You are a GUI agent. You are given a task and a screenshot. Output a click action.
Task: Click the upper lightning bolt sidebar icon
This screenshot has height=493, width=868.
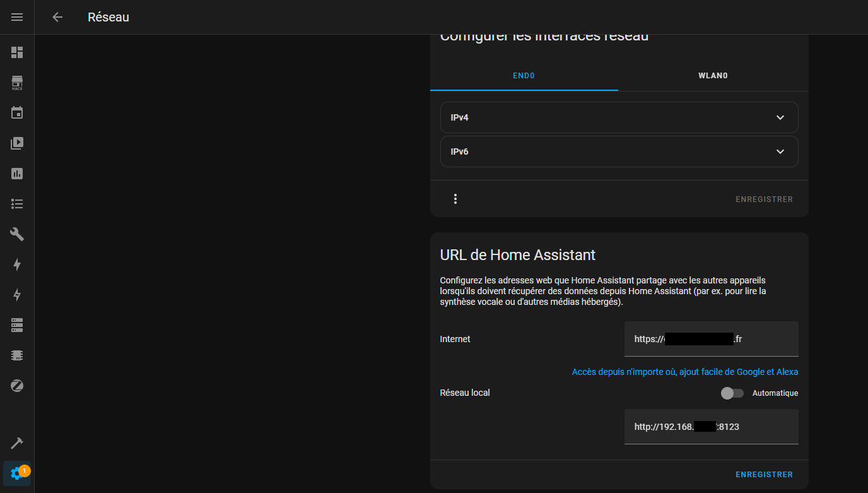pyautogui.click(x=17, y=264)
